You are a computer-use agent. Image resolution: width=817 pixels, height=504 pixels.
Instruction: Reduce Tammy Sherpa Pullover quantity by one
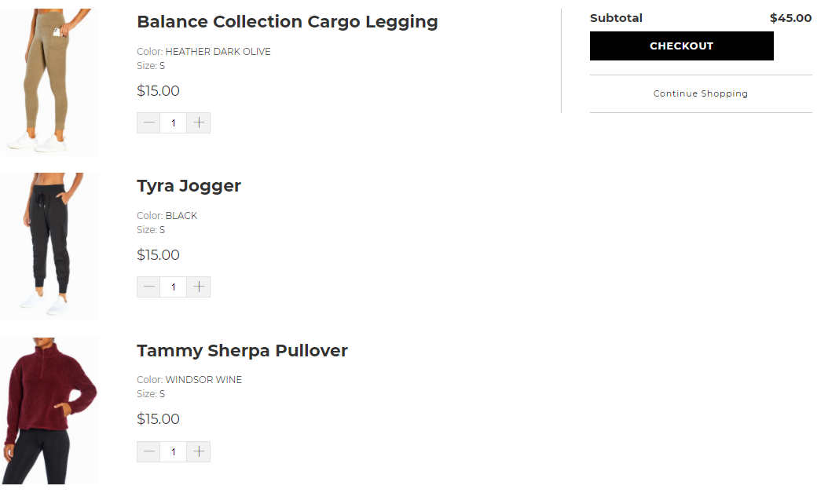pos(148,452)
